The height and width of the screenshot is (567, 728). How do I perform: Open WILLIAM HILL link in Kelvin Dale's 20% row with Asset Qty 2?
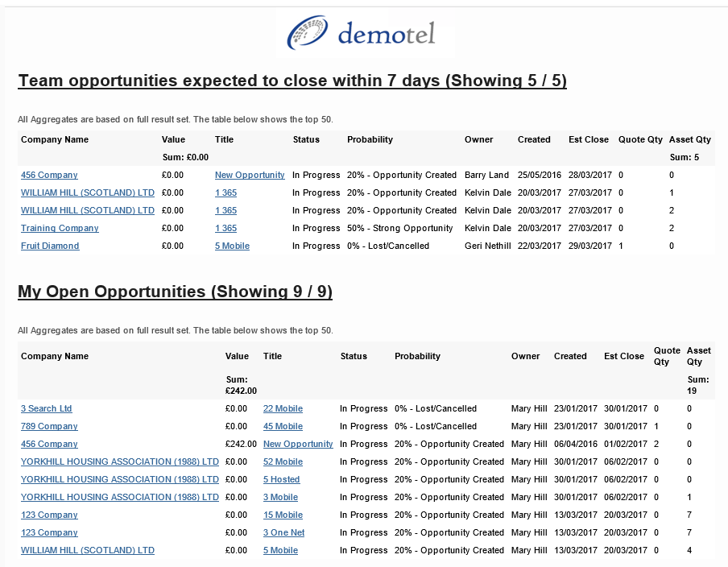[87, 210]
